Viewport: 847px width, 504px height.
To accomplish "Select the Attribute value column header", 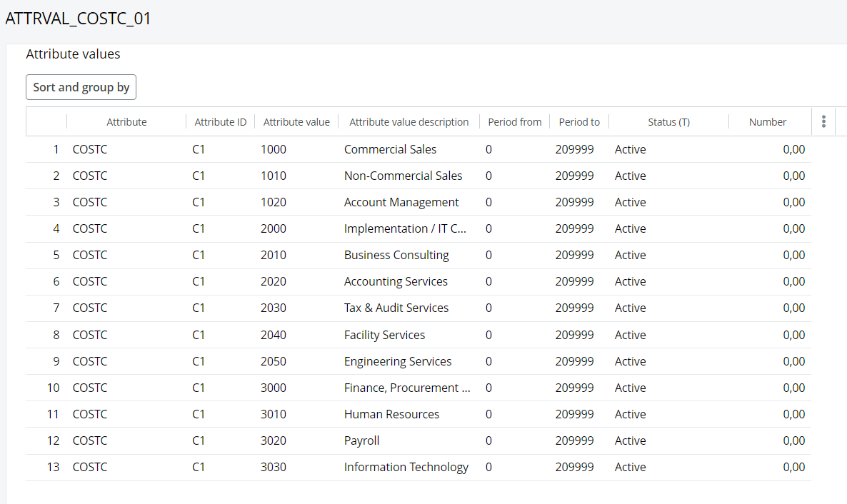I will (x=296, y=122).
